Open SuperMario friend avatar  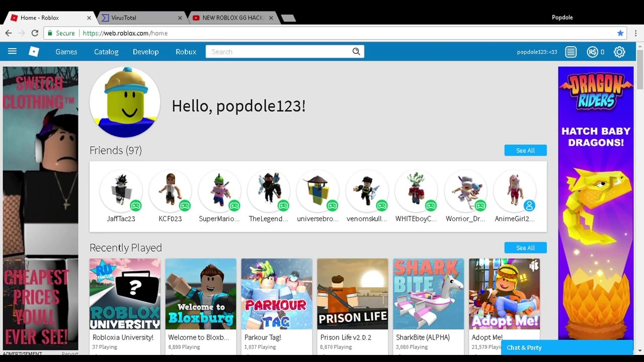219,192
